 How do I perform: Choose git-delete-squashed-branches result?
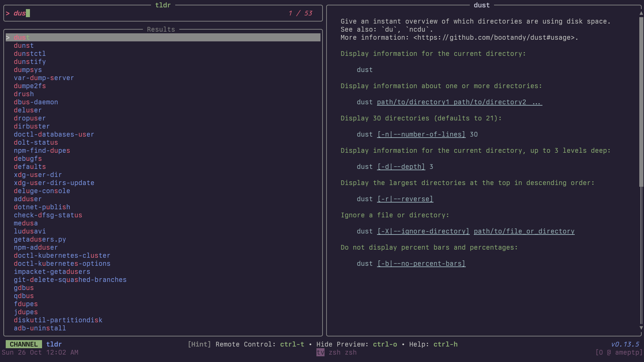[x=70, y=280]
